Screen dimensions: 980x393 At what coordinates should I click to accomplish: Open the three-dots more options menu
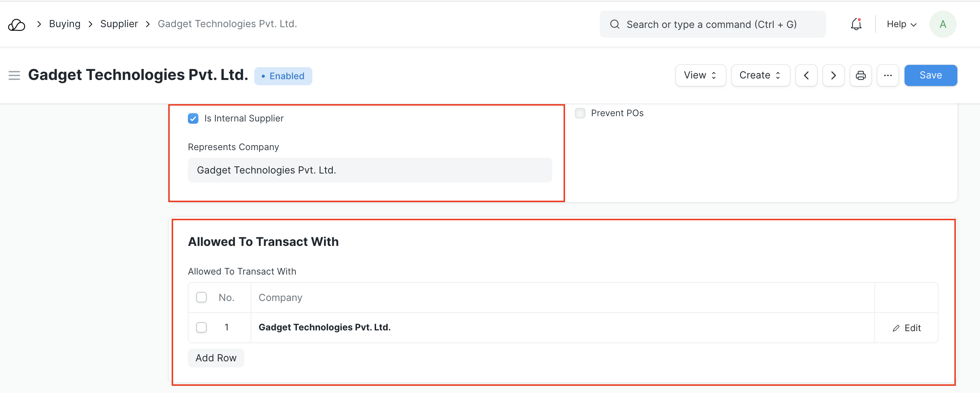pos(888,75)
